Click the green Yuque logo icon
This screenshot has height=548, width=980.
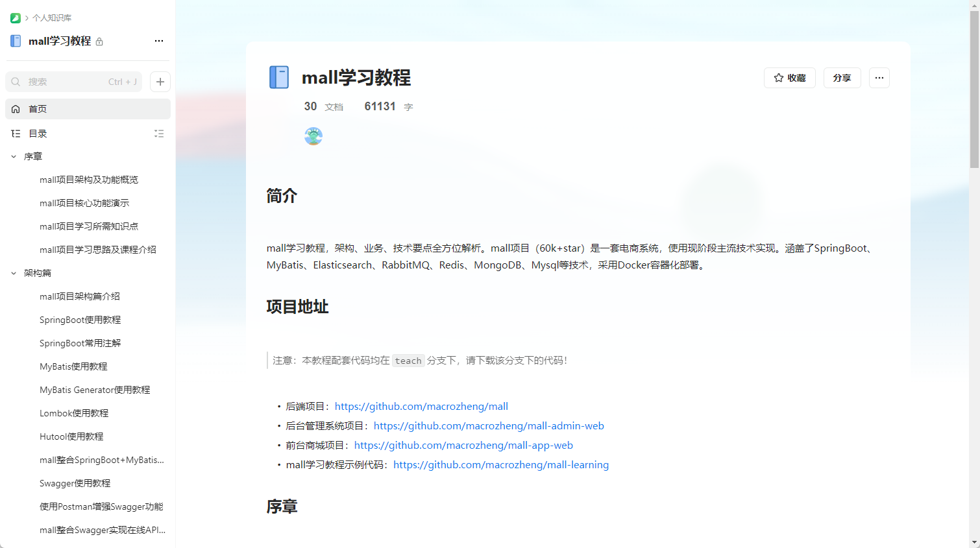tap(16, 18)
